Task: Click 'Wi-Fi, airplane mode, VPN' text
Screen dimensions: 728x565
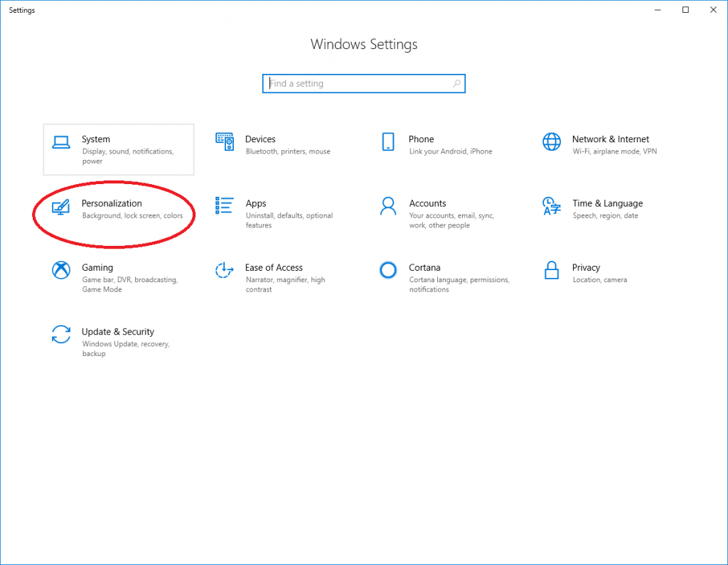Action: click(615, 151)
